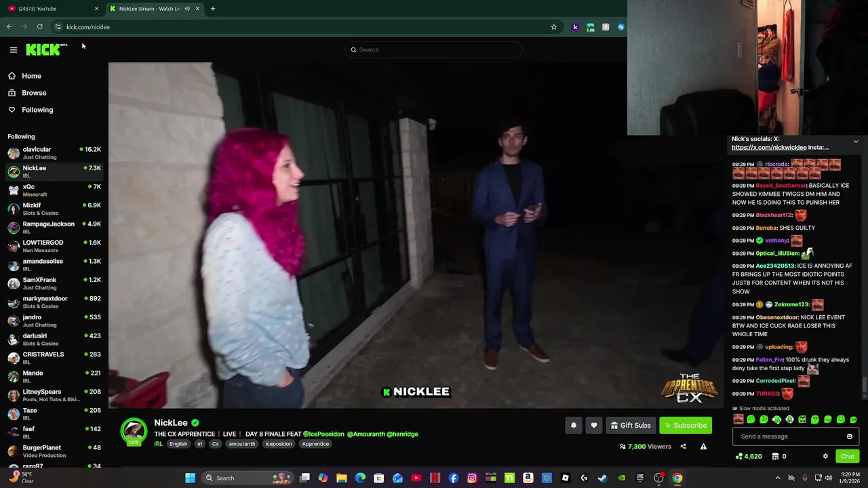Open RampageJackson channel in Following list
Viewport: 868px width, 488px height.
54,228
